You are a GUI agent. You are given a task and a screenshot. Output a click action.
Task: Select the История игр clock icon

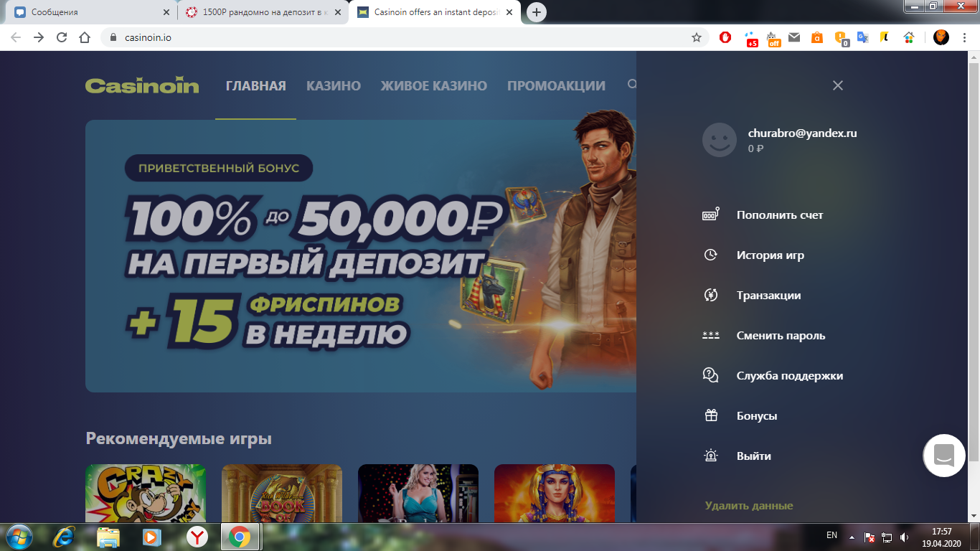(711, 255)
